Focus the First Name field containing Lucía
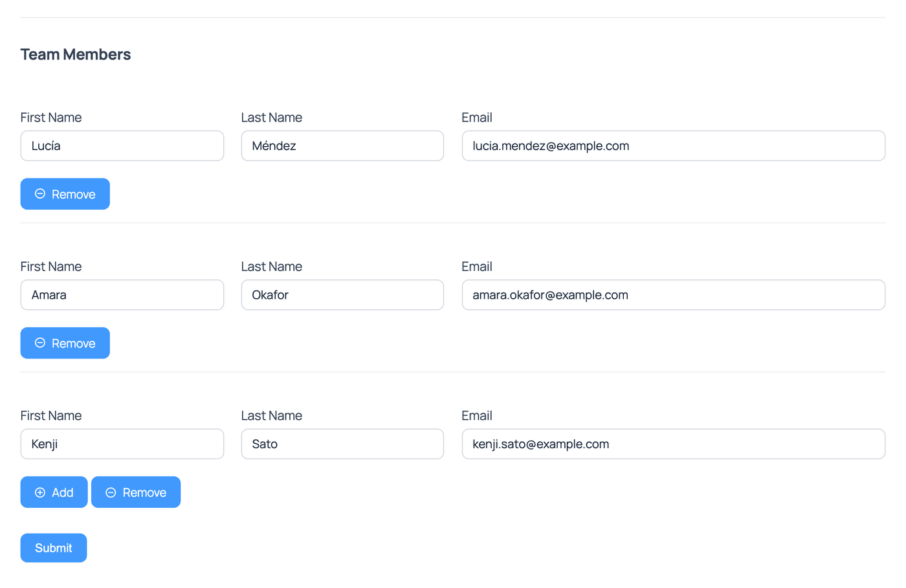 click(x=122, y=146)
